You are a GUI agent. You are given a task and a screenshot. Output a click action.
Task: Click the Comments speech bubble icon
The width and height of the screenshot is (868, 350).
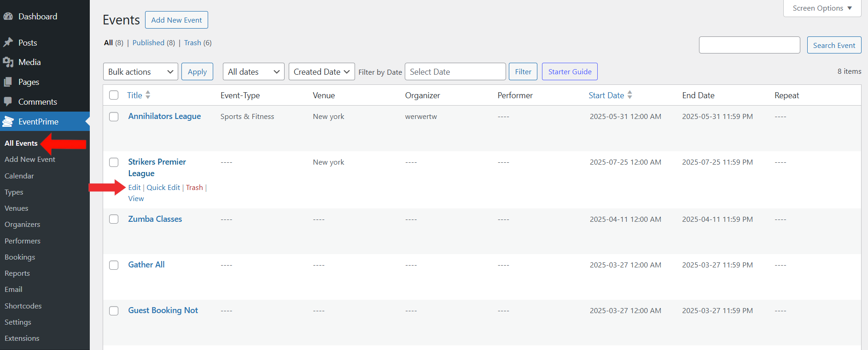pyautogui.click(x=8, y=101)
